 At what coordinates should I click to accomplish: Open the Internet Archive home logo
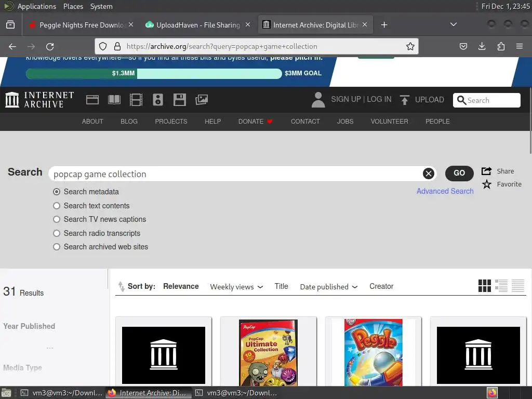click(39, 100)
